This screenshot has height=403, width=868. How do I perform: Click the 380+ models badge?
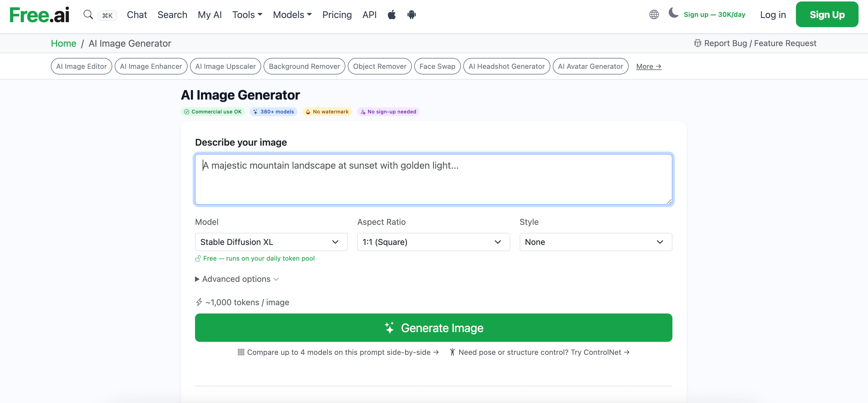274,111
